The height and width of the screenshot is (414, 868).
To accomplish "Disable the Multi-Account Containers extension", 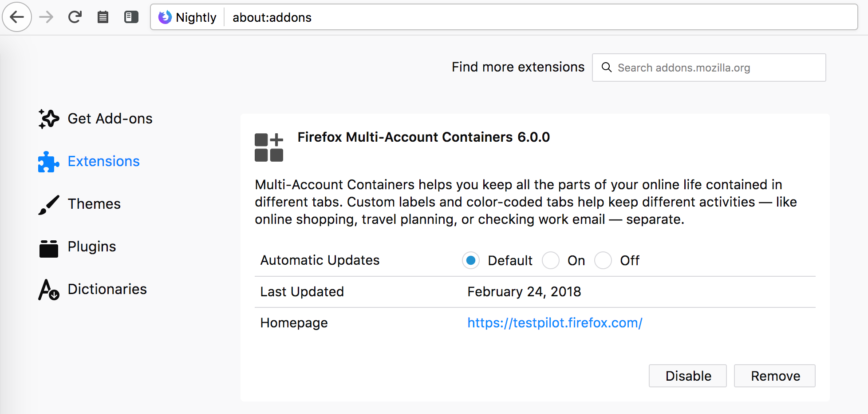I will [x=687, y=375].
